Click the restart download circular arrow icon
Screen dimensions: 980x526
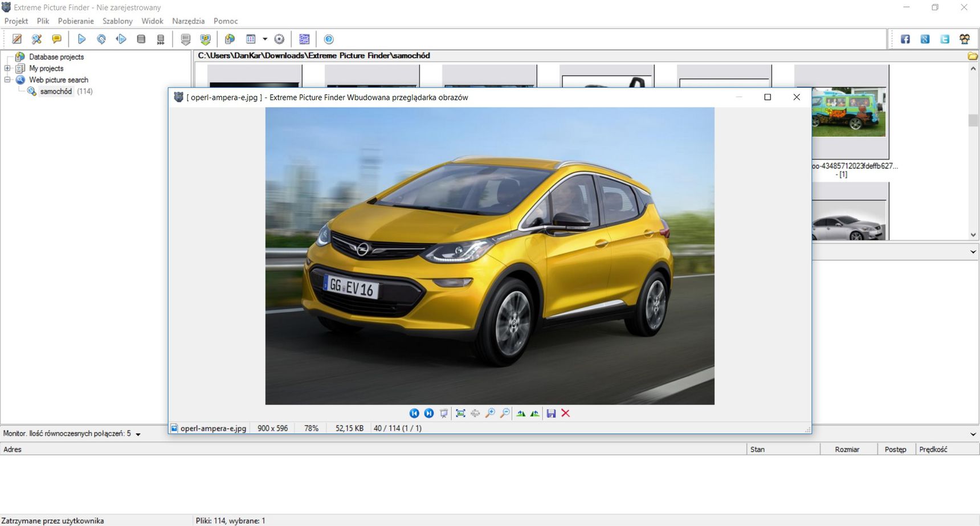click(101, 39)
